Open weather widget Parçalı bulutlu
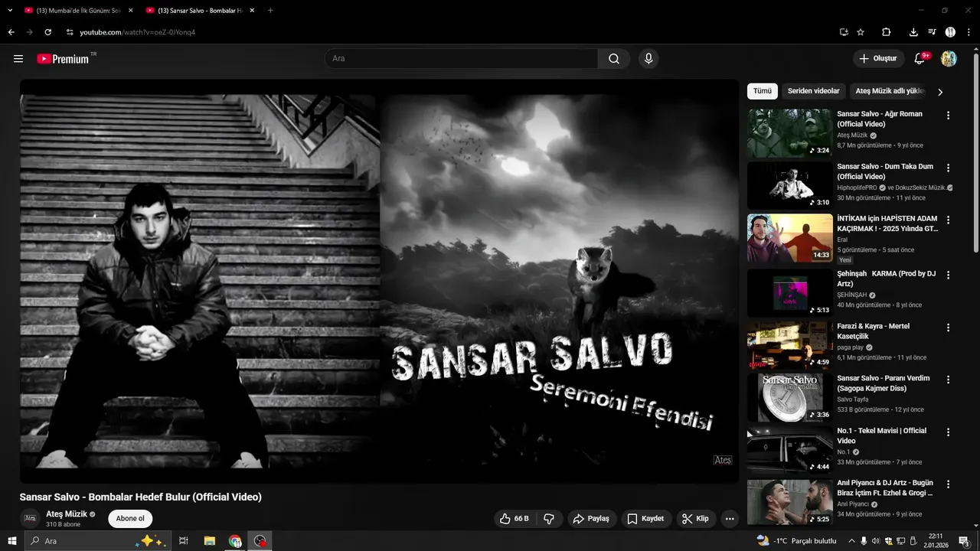Viewport: 980px width, 551px height. click(796, 541)
